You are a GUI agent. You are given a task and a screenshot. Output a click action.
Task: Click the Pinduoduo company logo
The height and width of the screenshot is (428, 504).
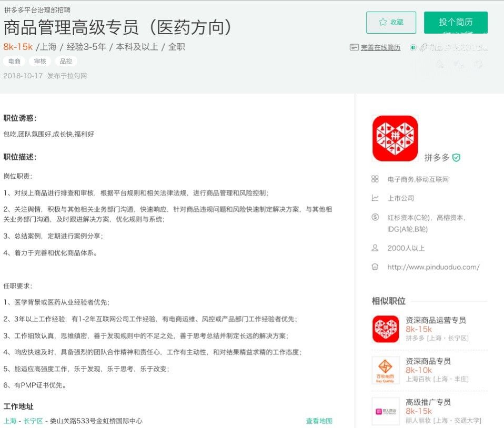(395, 137)
